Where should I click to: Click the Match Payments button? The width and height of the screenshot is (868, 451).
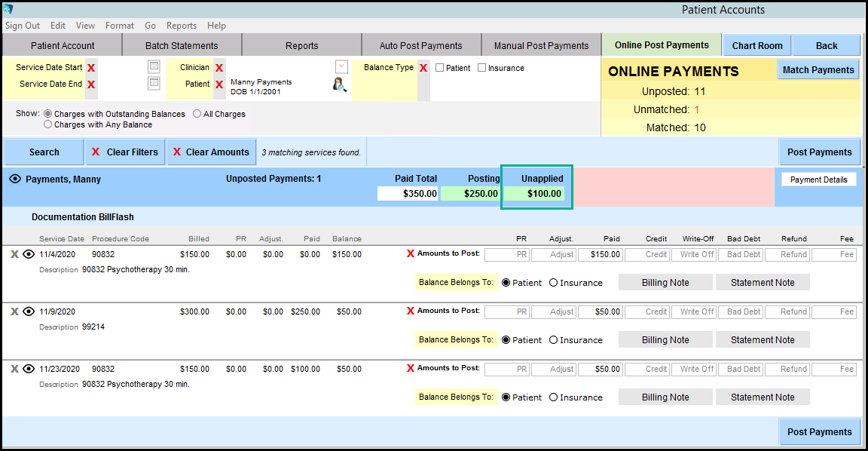[x=818, y=70]
